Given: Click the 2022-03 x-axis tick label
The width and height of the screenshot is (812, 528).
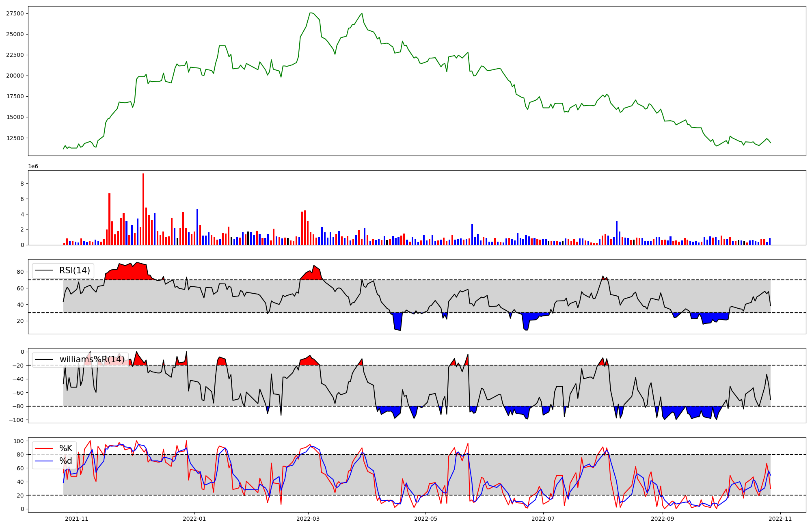Looking at the screenshot, I should 308,519.
